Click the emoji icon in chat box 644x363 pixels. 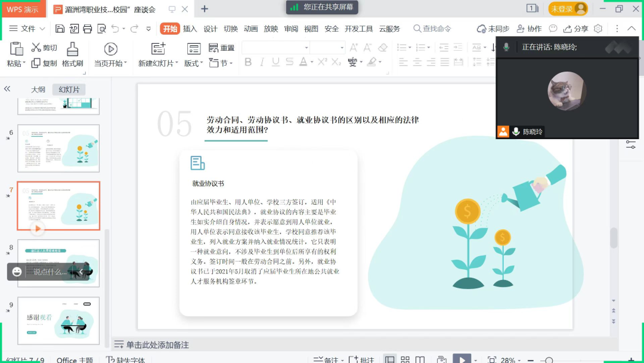17,272
